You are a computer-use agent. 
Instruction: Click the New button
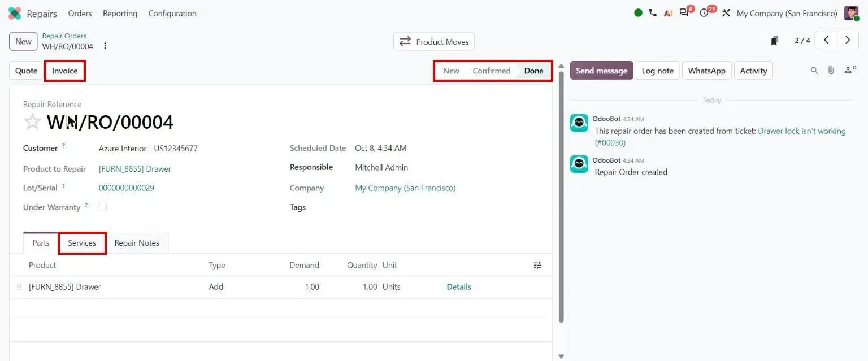23,41
